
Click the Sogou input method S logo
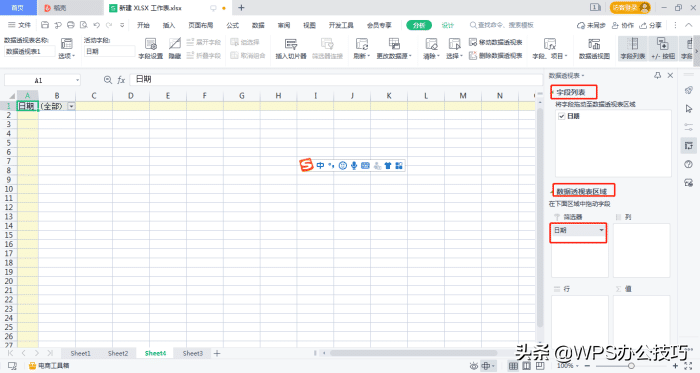tap(306, 165)
